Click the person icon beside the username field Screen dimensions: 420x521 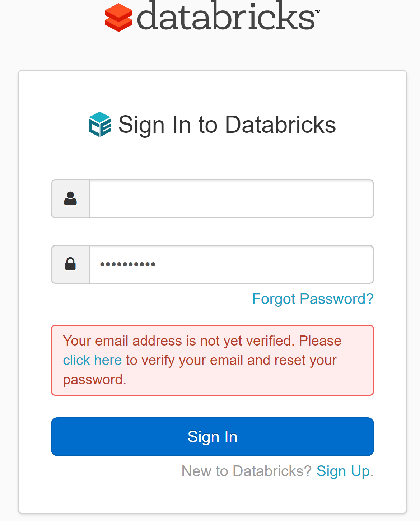click(x=70, y=199)
